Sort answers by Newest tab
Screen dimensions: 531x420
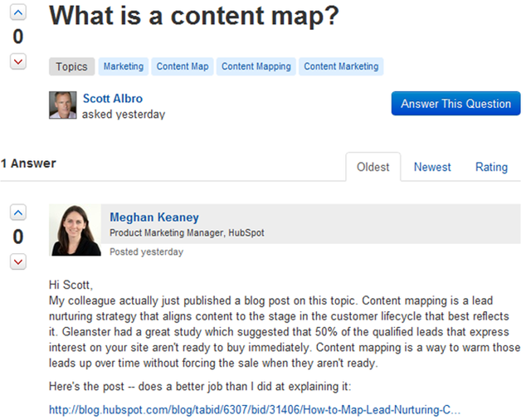(x=432, y=167)
